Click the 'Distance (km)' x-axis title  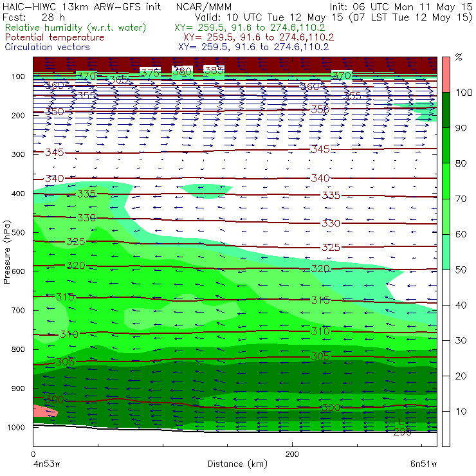pos(237,464)
